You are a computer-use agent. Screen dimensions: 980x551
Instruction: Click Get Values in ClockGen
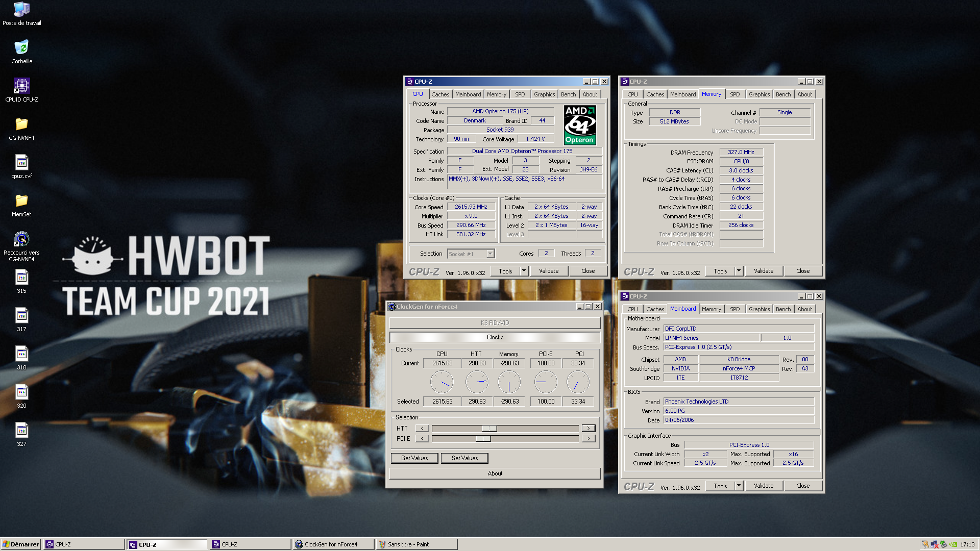414,458
